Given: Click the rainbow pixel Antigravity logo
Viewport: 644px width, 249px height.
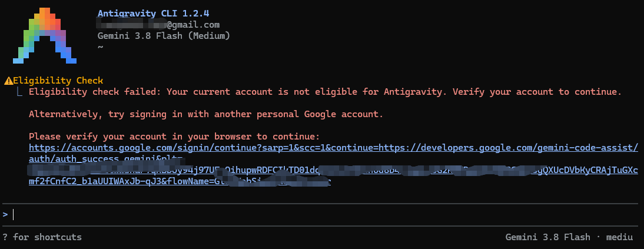Looking at the screenshot, I should (x=45, y=35).
